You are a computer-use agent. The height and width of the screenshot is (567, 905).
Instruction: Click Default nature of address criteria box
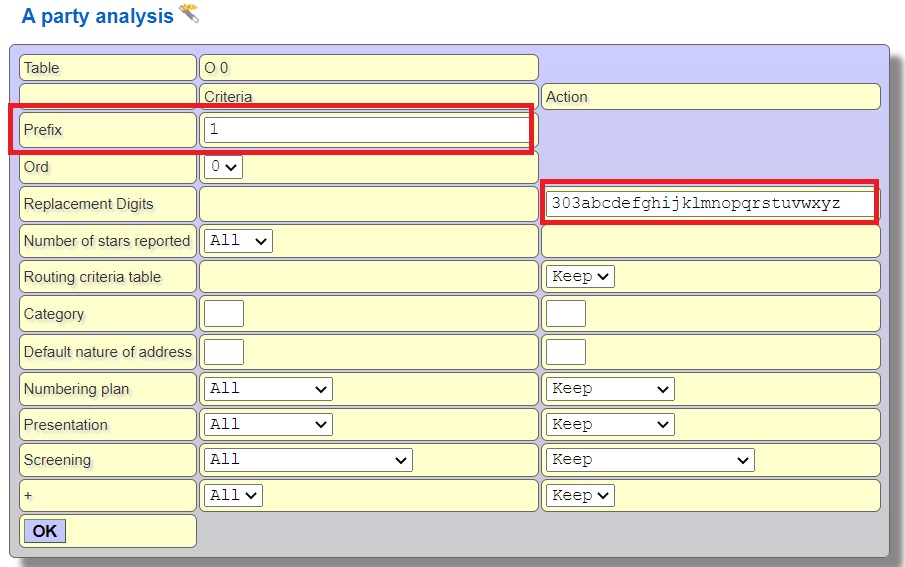coord(224,352)
